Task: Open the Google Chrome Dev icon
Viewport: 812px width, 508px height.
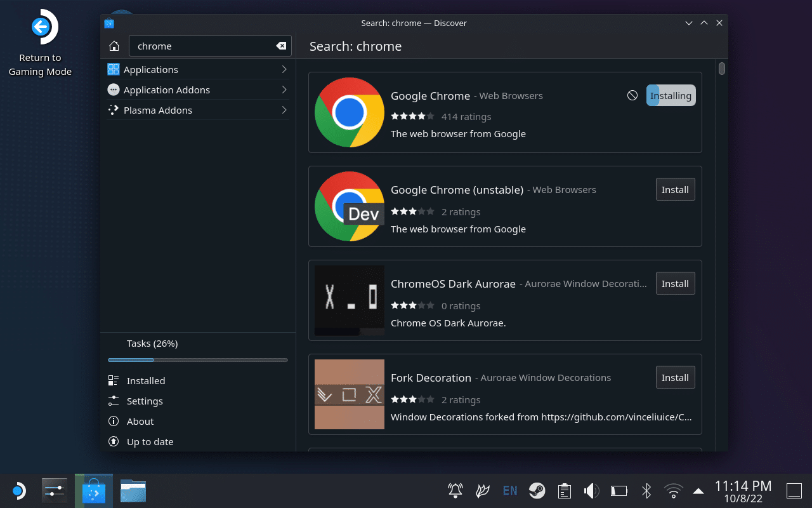Action: click(x=350, y=206)
